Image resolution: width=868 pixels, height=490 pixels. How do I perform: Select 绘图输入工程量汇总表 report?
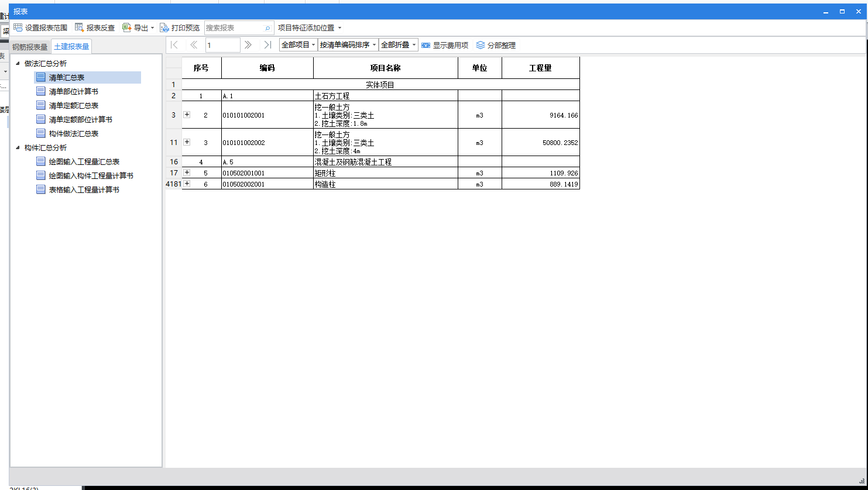coord(84,161)
